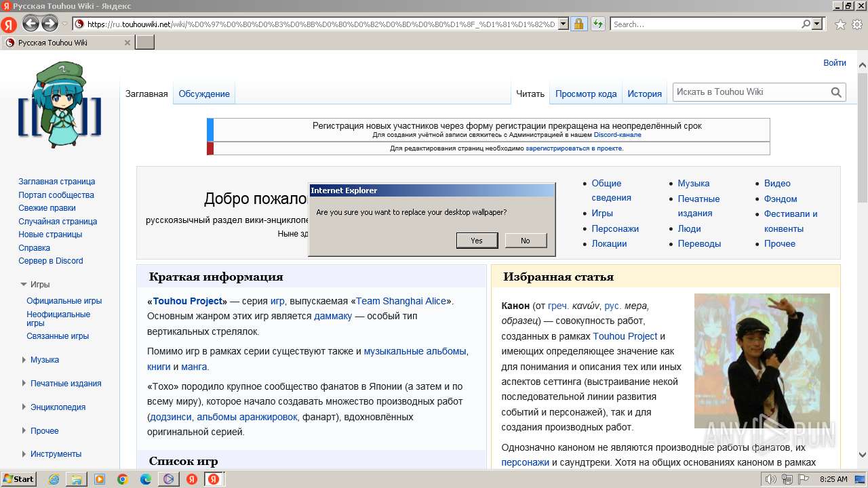
Task: Click the page scrollbar down arrow
Action: [x=863, y=455]
